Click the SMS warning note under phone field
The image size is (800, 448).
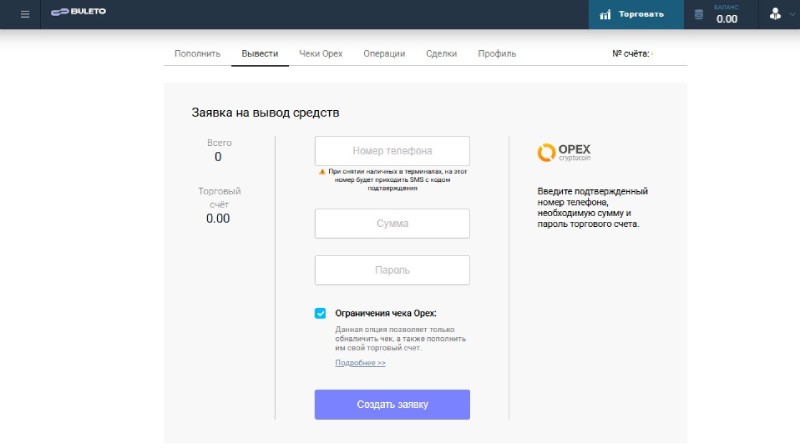392,180
